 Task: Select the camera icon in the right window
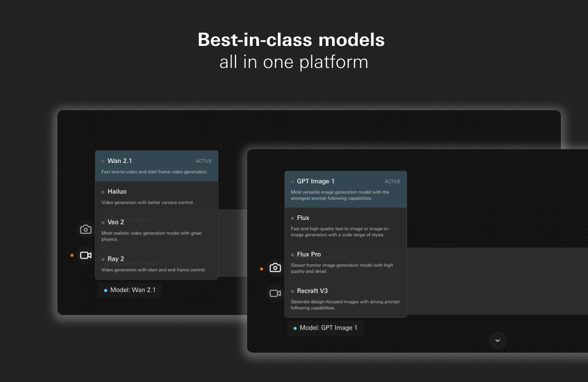point(275,268)
